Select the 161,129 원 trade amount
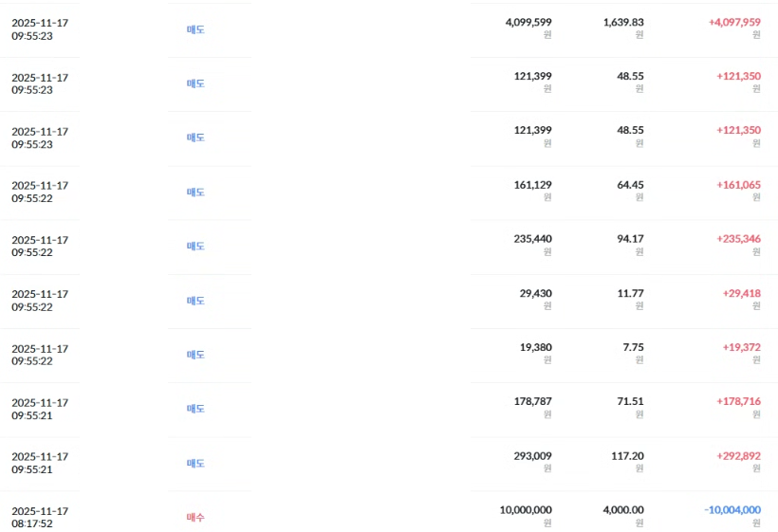Viewport: 778px width, 532px height. coord(532,185)
